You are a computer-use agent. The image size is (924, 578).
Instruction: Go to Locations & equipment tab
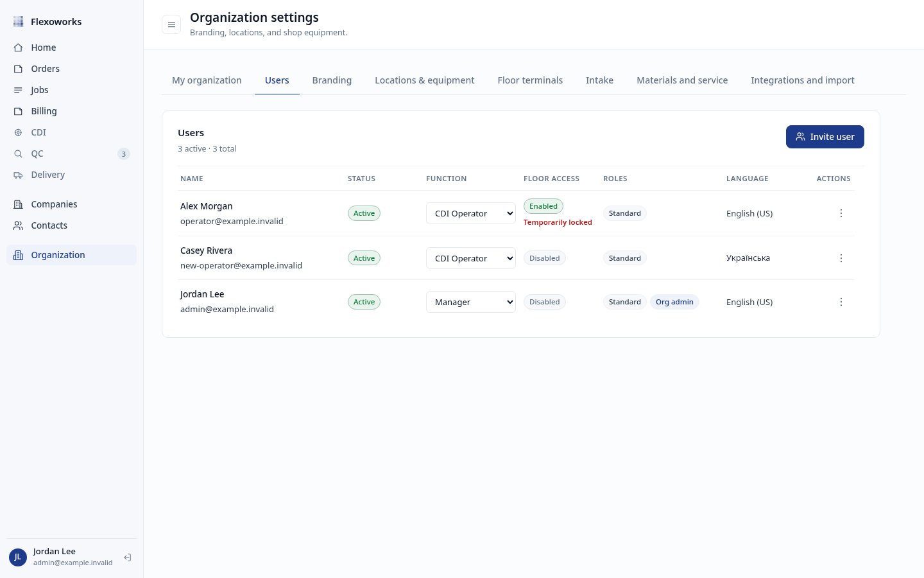pyautogui.click(x=425, y=80)
